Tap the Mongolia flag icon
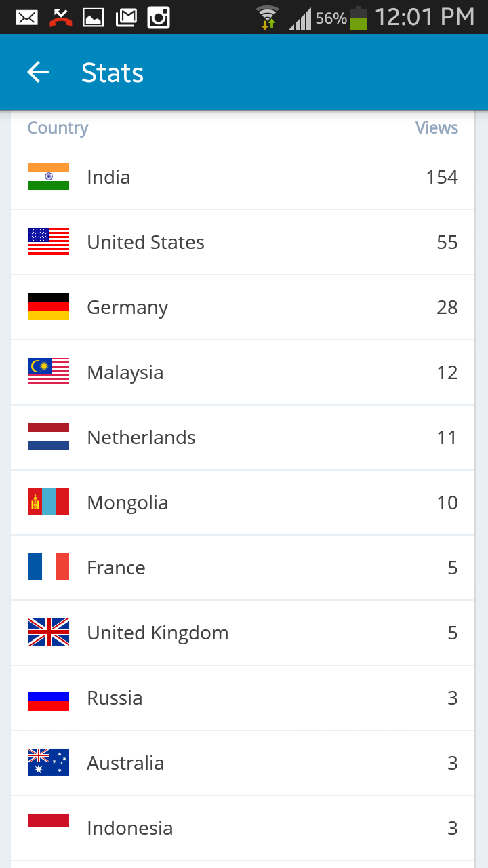This screenshot has height=868, width=488. click(x=49, y=502)
